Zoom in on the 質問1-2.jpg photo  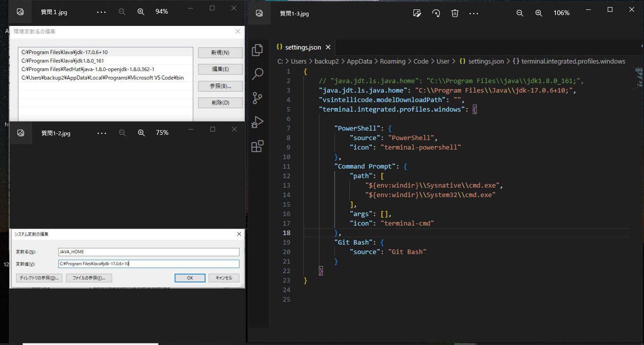[x=141, y=133]
